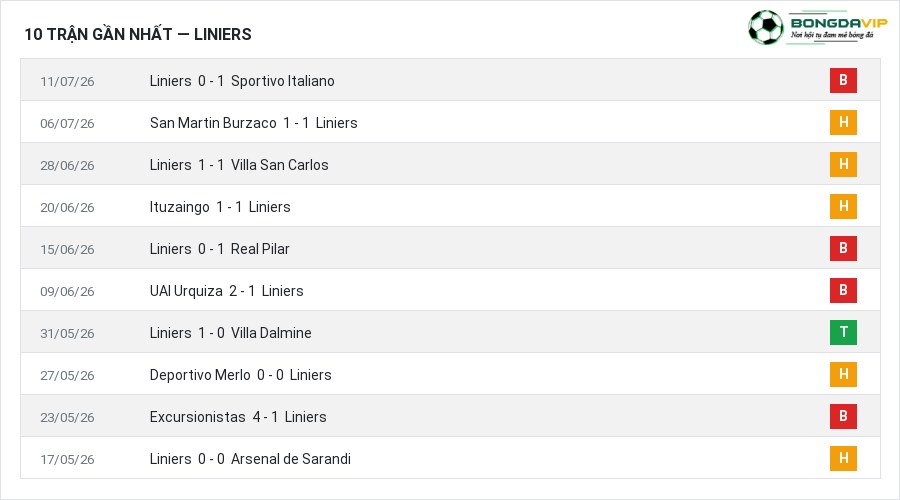
Task: Click the BongdaVIP soccer ball logo
Action: pos(765,27)
